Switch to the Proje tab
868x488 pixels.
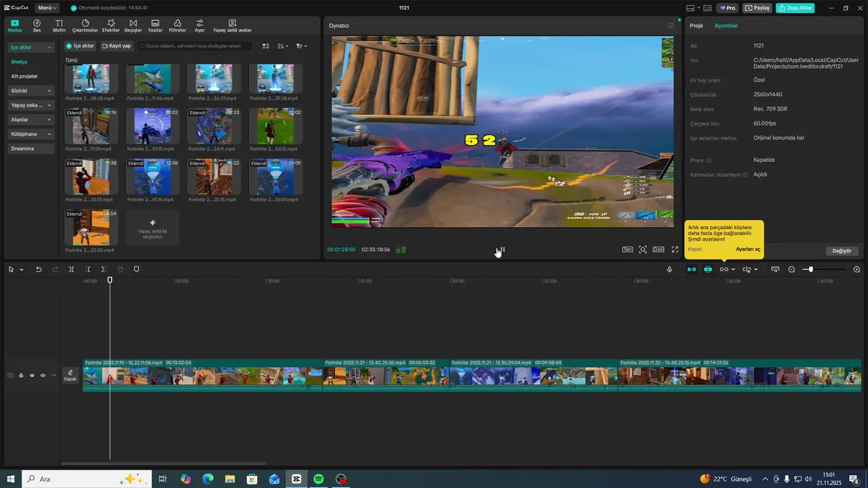click(x=696, y=26)
